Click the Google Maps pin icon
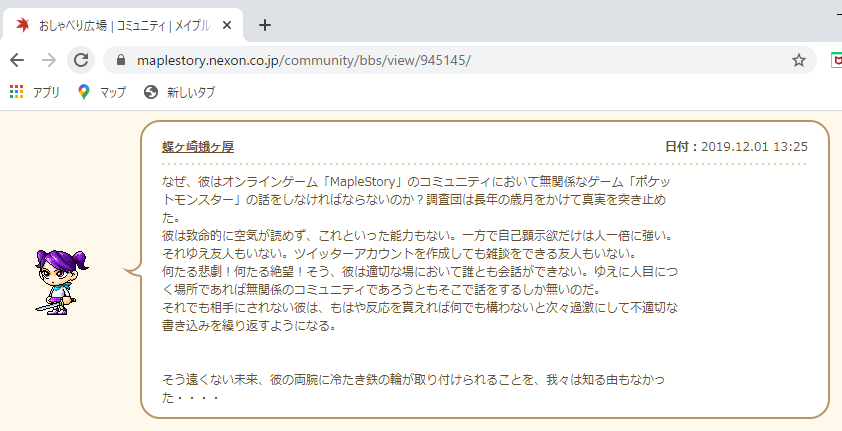The width and height of the screenshot is (842, 431). [83, 92]
